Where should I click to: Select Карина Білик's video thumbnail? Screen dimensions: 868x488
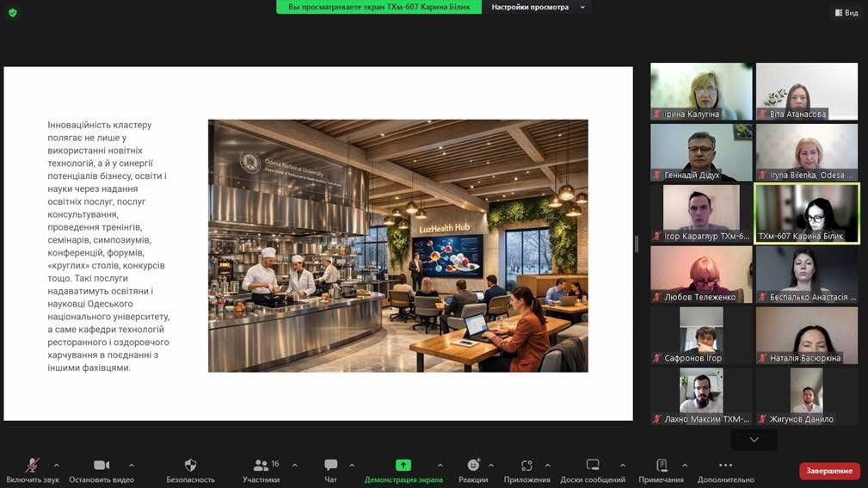tap(806, 213)
